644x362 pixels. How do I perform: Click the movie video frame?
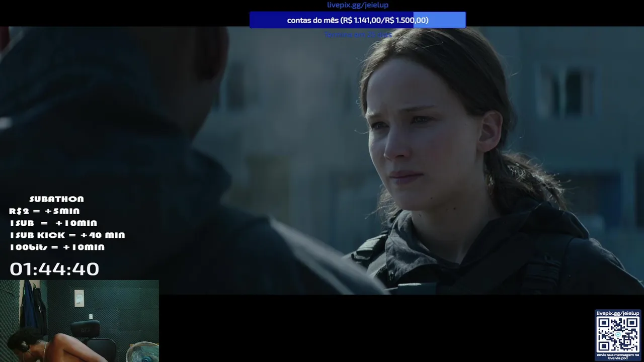click(x=322, y=160)
